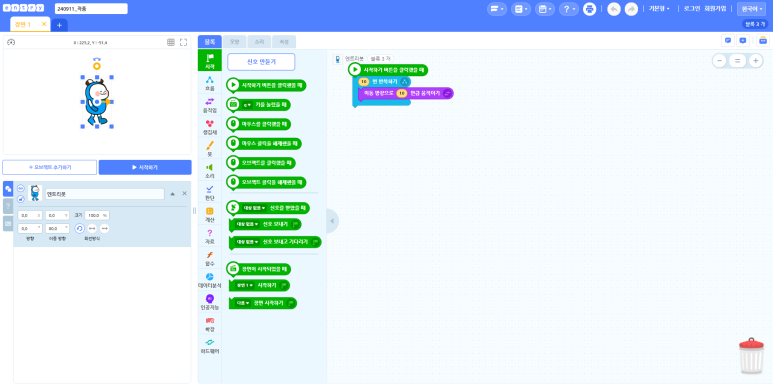
Task: Select the 계산 calculation block category
Action: [210, 214]
